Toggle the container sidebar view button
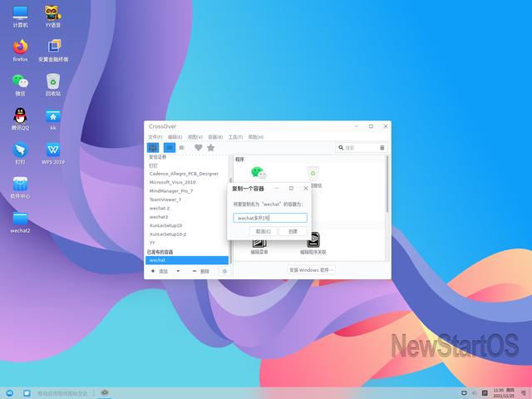This screenshot has width=532, height=399. [153, 147]
